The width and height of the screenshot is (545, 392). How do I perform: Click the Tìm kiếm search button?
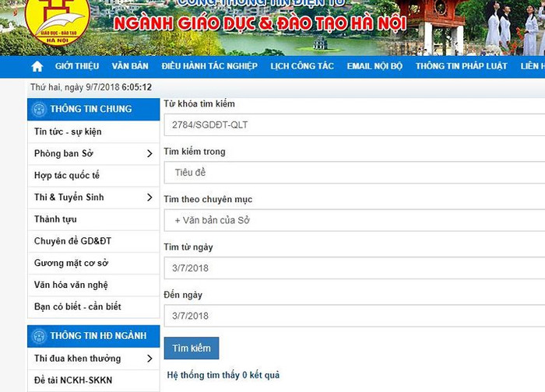(x=192, y=348)
